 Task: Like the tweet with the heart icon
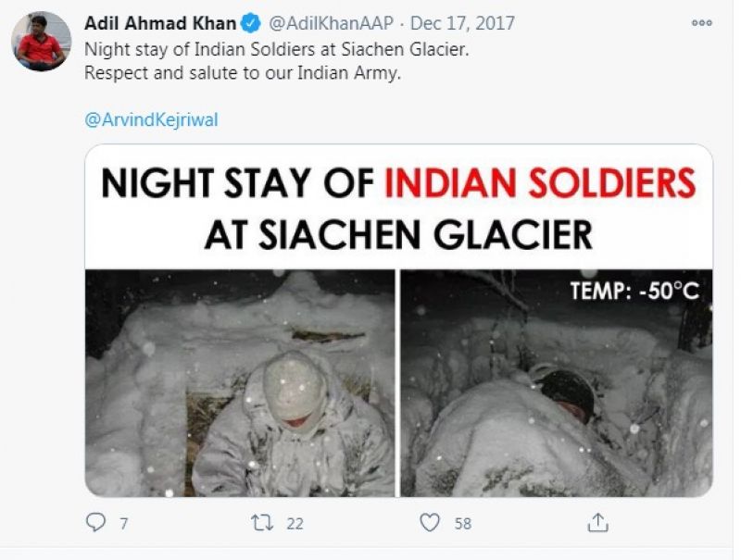pyautogui.click(x=429, y=523)
